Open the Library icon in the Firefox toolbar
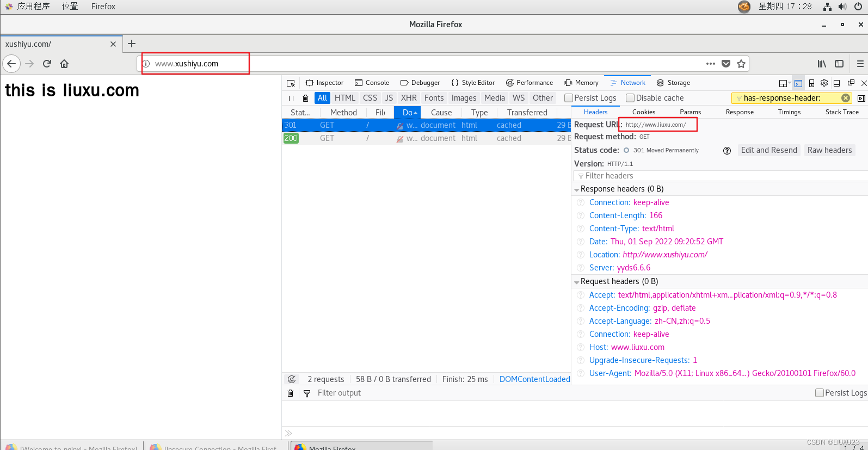The image size is (868, 450). tap(822, 64)
